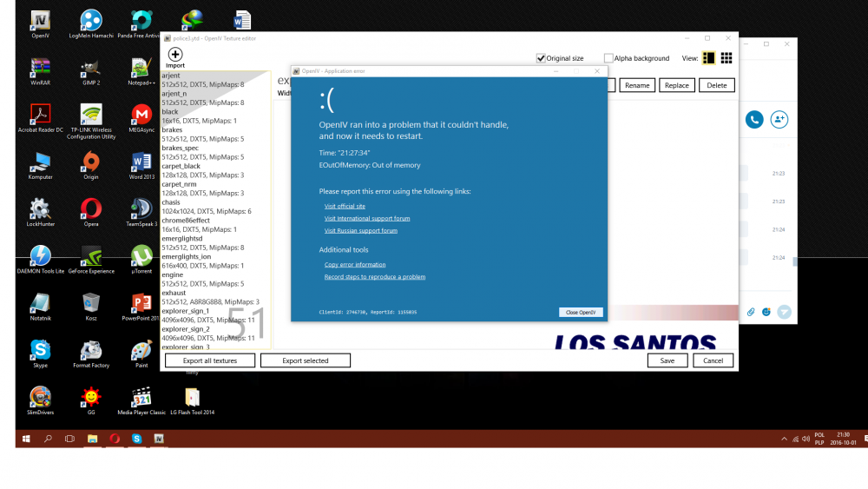Click Export all textures button
Viewport: 868px width, 489px height.
tap(210, 360)
